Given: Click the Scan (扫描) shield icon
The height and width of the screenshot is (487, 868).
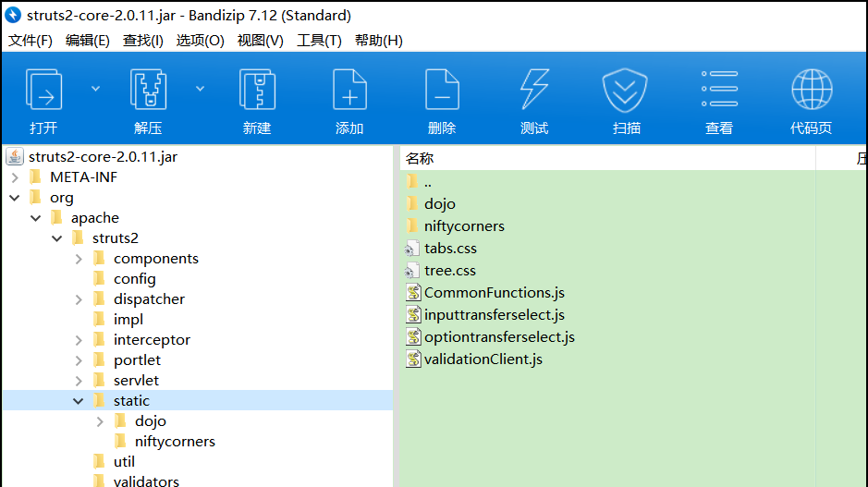Looking at the screenshot, I should click(x=625, y=91).
